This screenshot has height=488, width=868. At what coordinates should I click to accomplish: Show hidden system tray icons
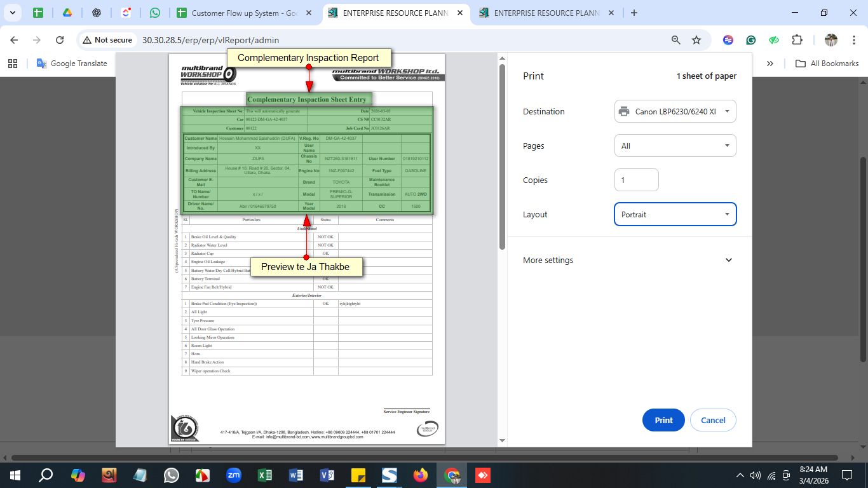pos(740,475)
